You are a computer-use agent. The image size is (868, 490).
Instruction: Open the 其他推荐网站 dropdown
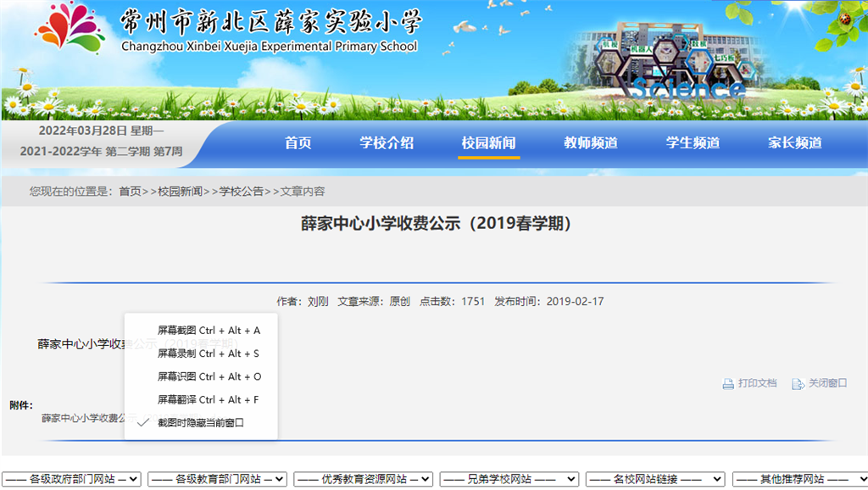tap(800, 479)
